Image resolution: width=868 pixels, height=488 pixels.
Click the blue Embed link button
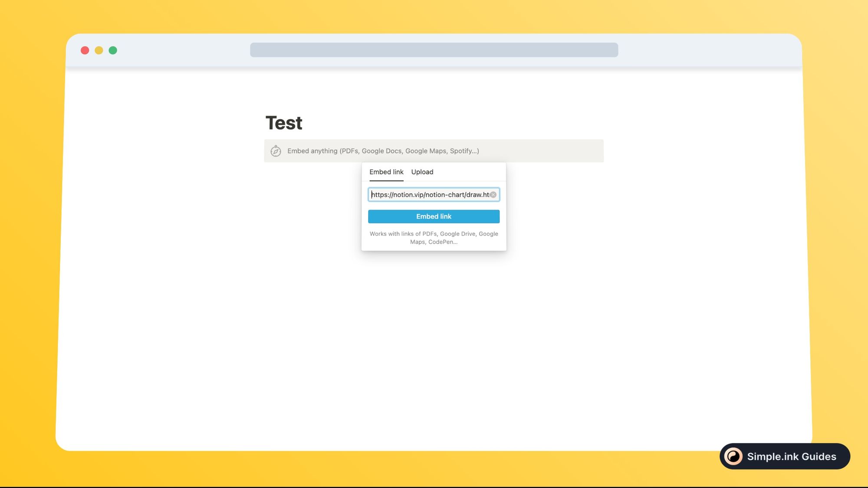(434, 216)
